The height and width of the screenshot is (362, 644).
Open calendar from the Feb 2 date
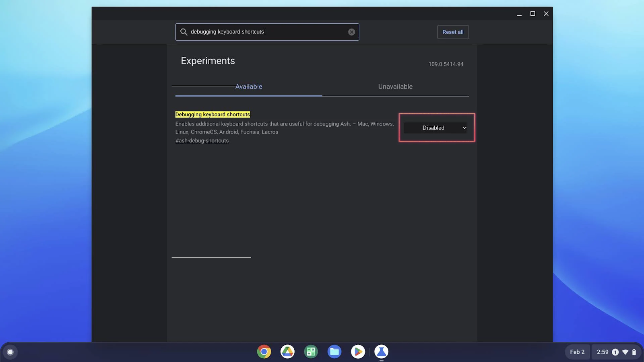pyautogui.click(x=577, y=352)
